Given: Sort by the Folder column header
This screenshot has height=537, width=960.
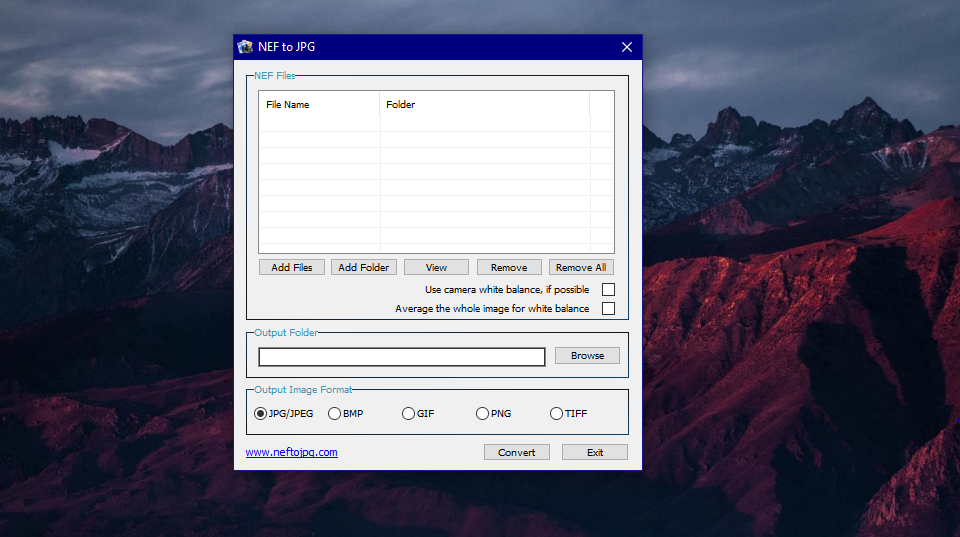Looking at the screenshot, I should (485, 105).
